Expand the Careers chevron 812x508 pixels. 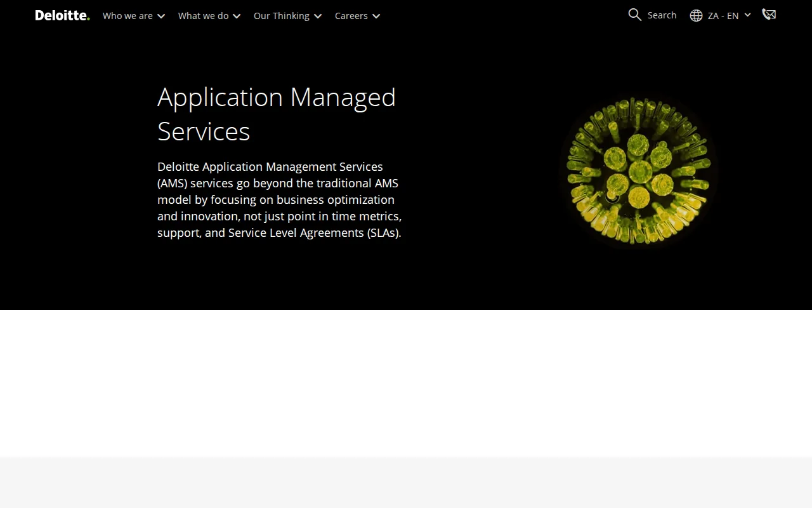pyautogui.click(x=376, y=17)
